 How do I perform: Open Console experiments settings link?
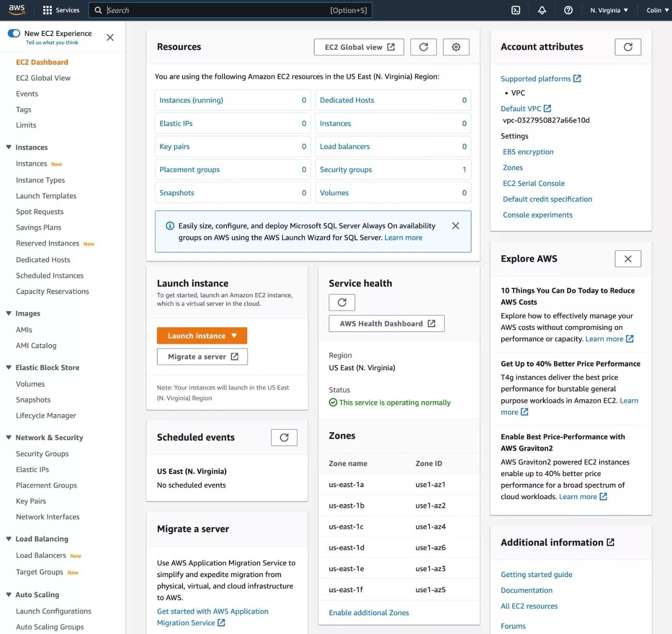(538, 215)
